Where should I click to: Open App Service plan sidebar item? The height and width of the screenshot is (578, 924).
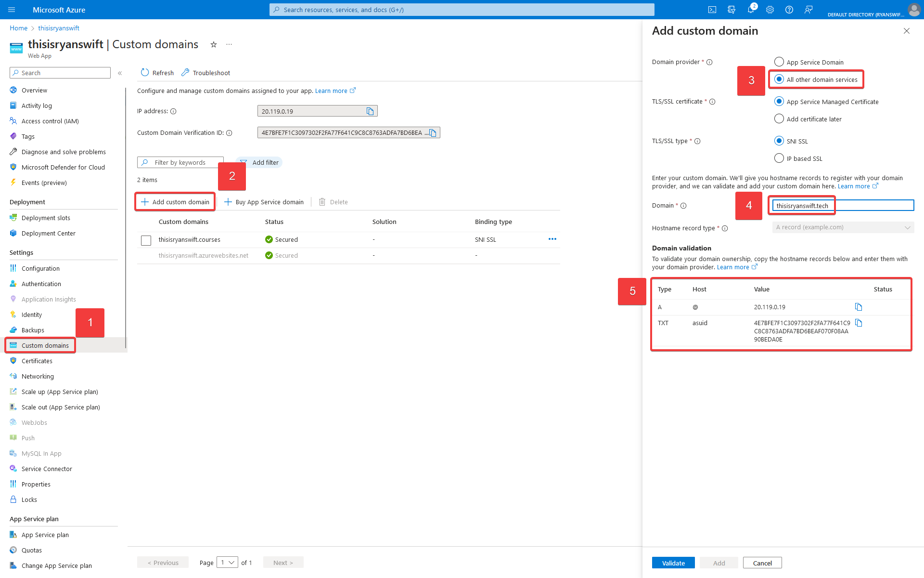tap(45, 535)
